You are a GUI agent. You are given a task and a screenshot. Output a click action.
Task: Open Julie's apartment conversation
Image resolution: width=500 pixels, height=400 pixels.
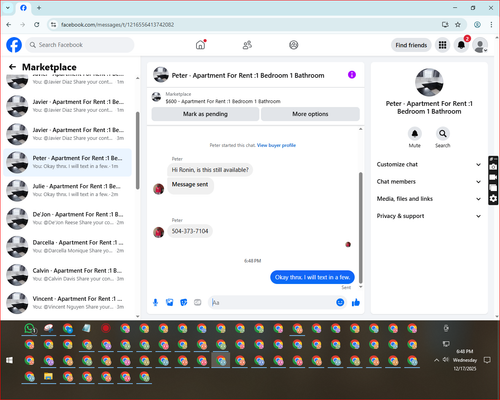68,190
